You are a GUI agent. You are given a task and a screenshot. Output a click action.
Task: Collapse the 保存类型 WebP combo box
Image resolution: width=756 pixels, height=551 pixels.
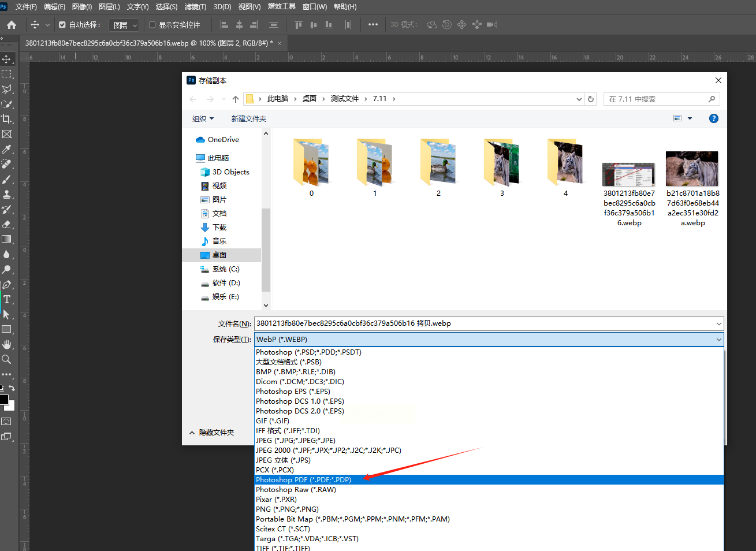point(718,340)
